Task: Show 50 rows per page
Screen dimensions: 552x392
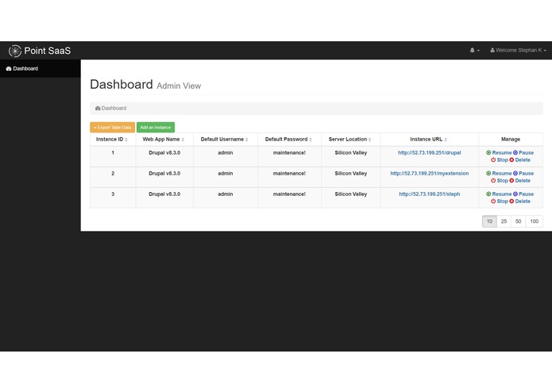Action: tap(518, 221)
